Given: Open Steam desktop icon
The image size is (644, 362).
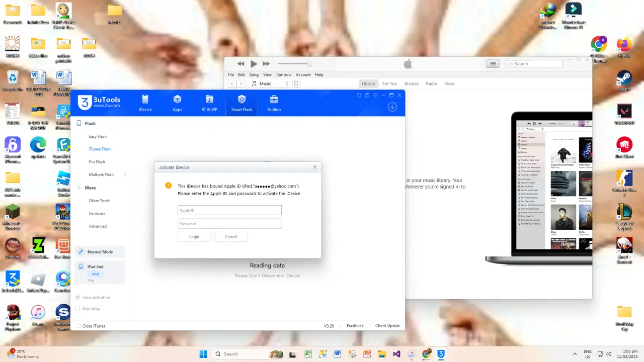Looking at the screenshot, I should click(624, 81).
